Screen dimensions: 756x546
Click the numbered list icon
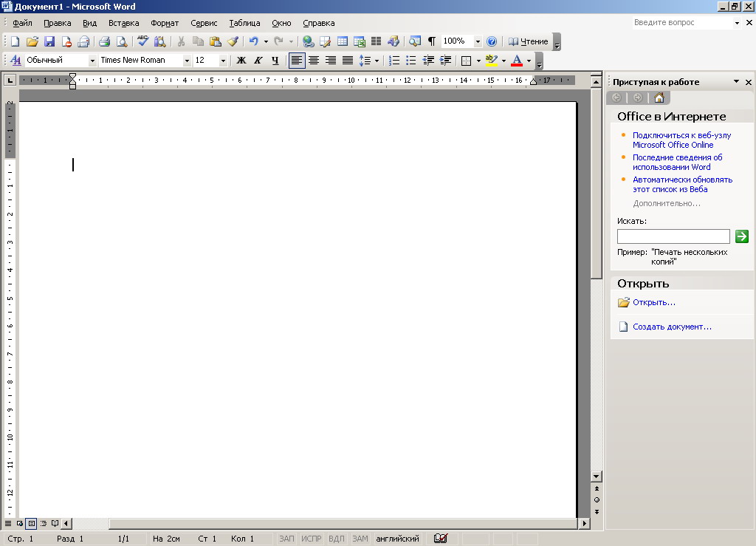tap(394, 61)
